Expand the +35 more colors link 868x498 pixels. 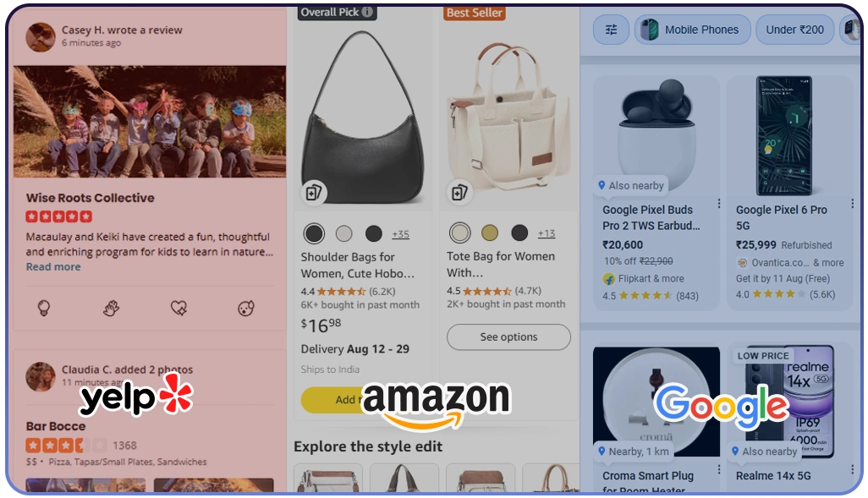point(400,234)
